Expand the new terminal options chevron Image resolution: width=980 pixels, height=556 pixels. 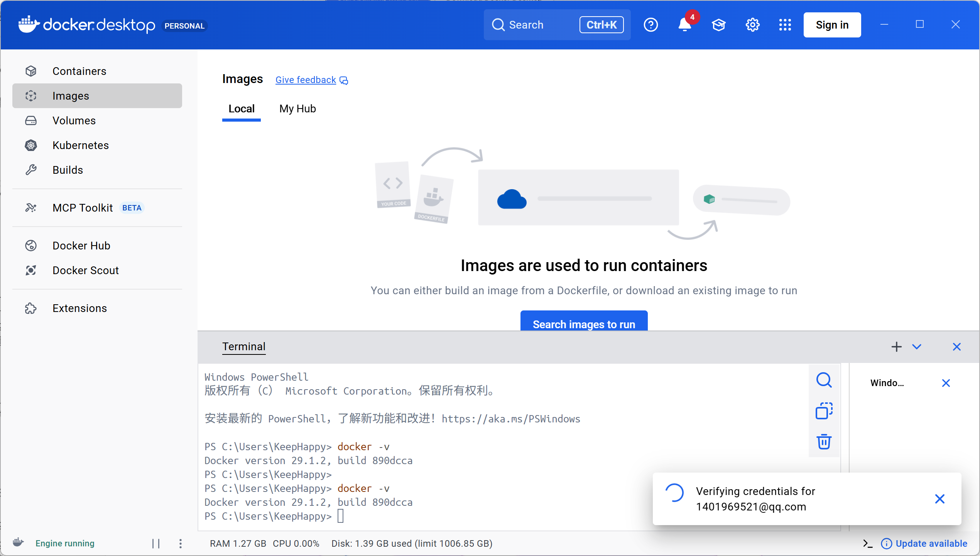[917, 347]
